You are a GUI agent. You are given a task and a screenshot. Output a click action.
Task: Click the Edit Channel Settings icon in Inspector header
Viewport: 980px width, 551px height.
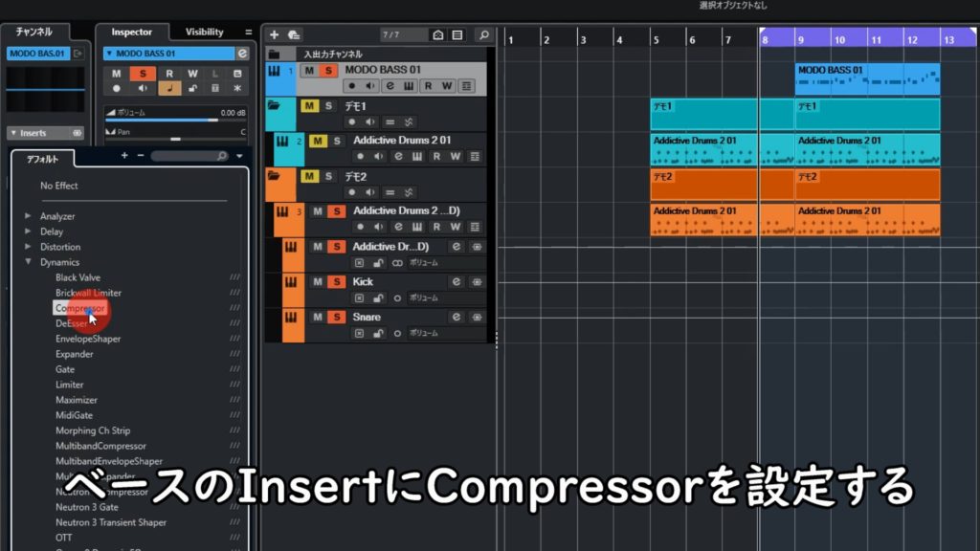pos(242,54)
